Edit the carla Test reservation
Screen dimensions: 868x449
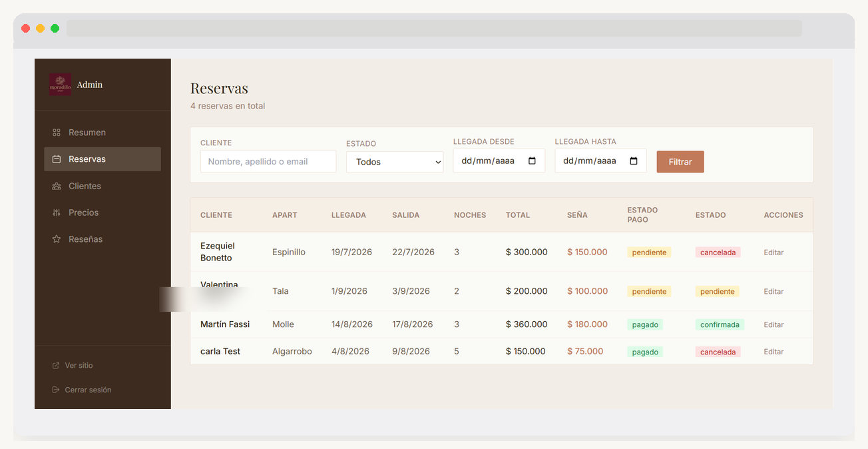pos(773,352)
